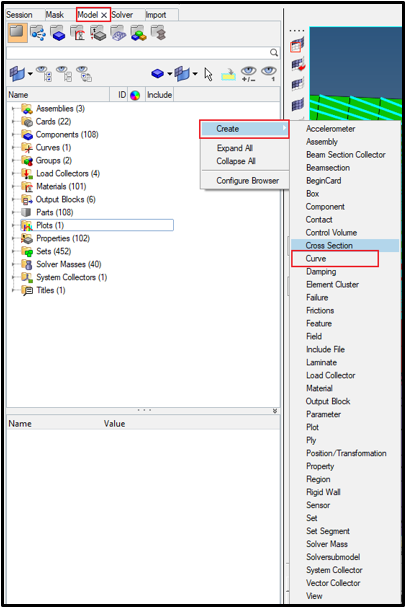Click the add to panel collector icon
Screen dimensions: 406x608
click(x=229, y=74)
